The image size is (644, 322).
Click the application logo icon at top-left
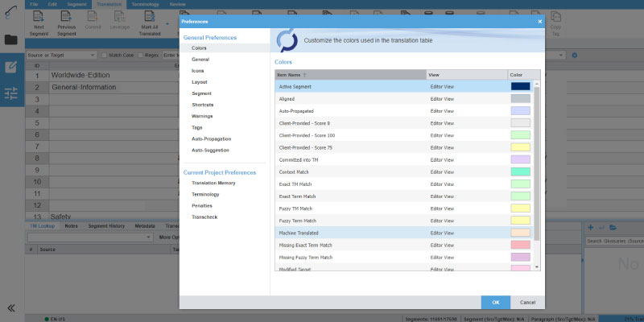pyautogui.click(x=11, y=12)
